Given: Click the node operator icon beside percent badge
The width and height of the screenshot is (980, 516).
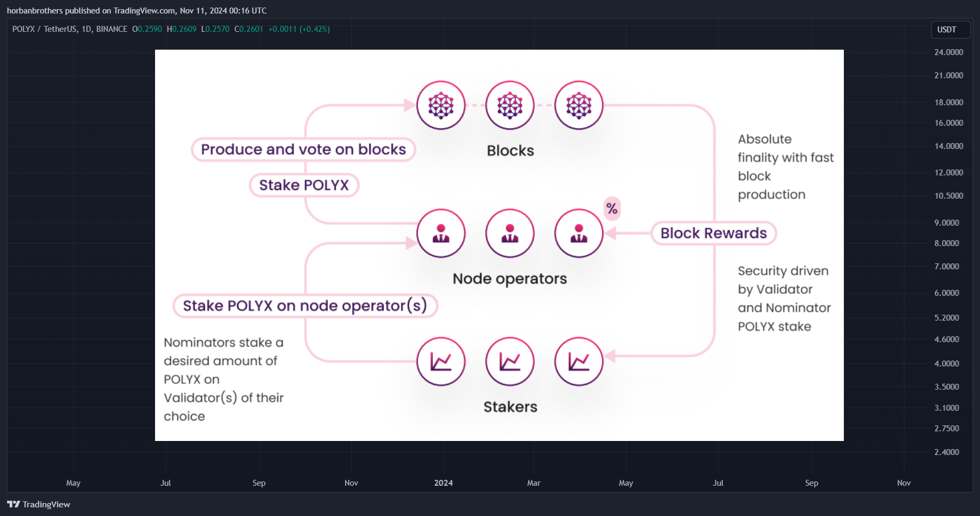Looking at the screenshot, I should pos(579,233).
